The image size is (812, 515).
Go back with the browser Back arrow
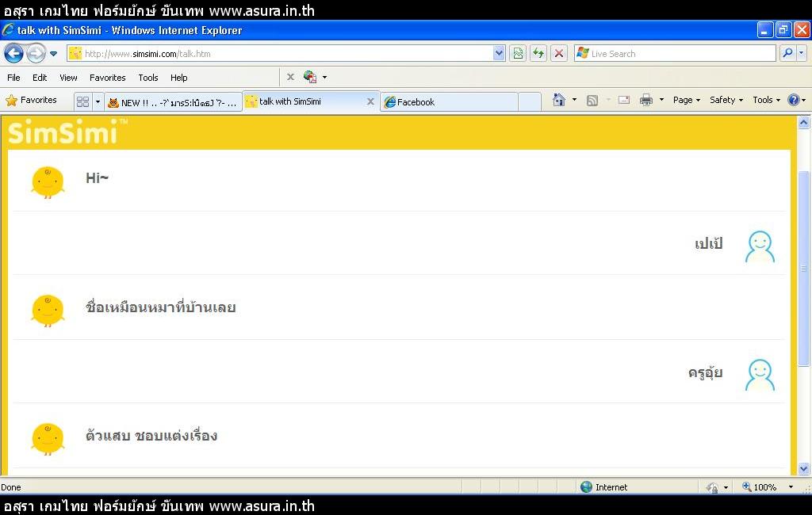pyautogui.click(x=14, y=53)
